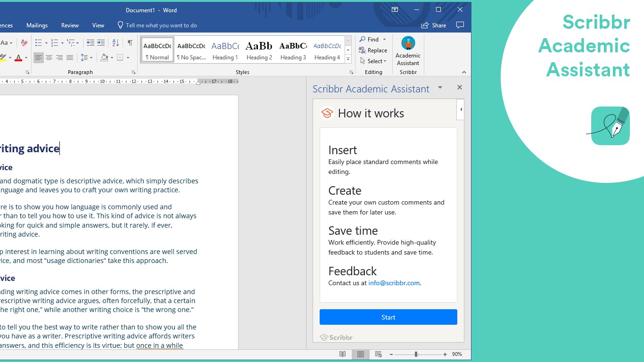The width and height of the screenshot is (644, 362).
Task: Click the Tell me what you want to do box
Action: (x=157, y=25)
